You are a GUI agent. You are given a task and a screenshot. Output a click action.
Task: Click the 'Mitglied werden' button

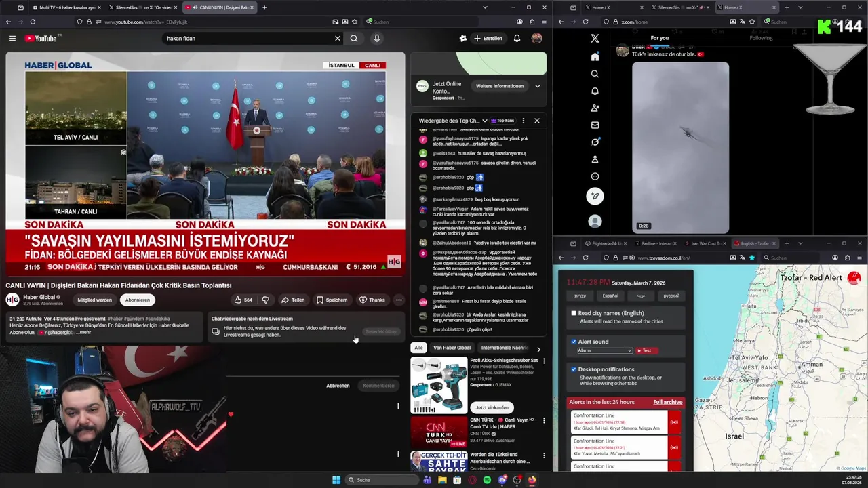[94, 300]
